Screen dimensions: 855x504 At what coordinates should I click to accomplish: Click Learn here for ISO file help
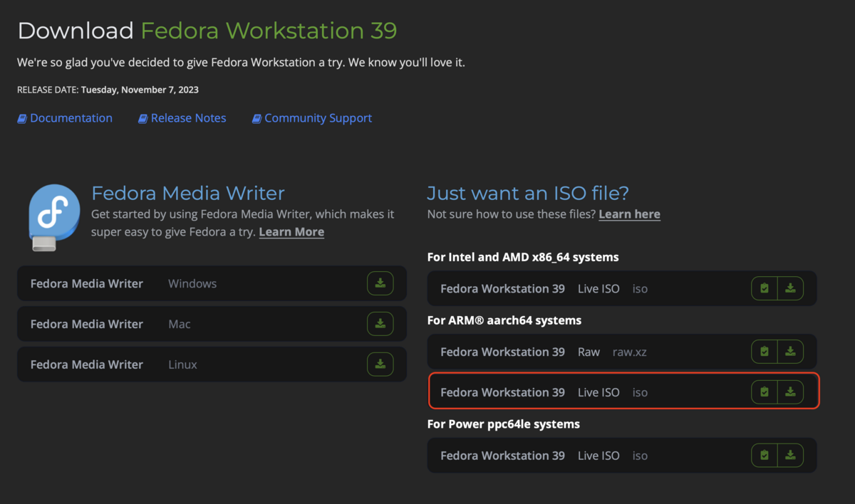(629, 214)
